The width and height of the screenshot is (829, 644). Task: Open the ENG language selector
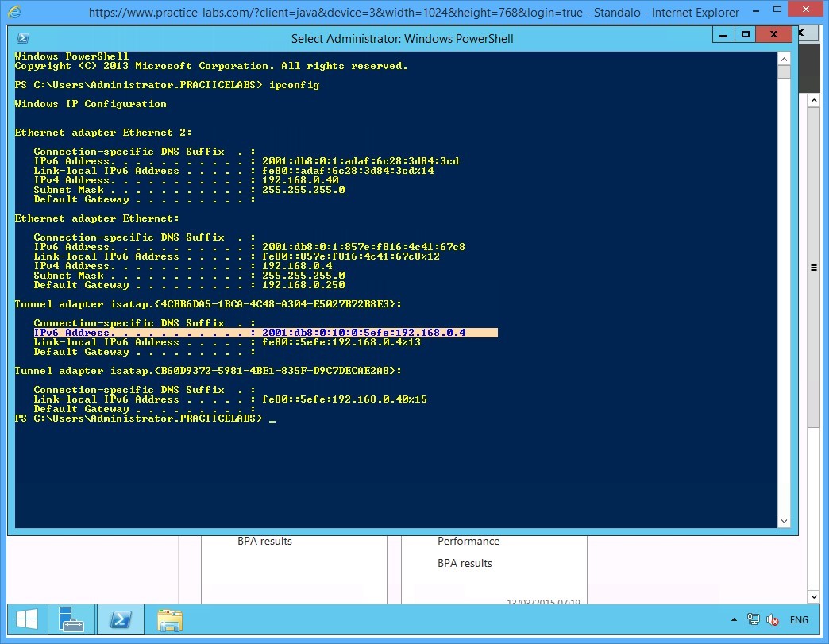tap(799, 619)
